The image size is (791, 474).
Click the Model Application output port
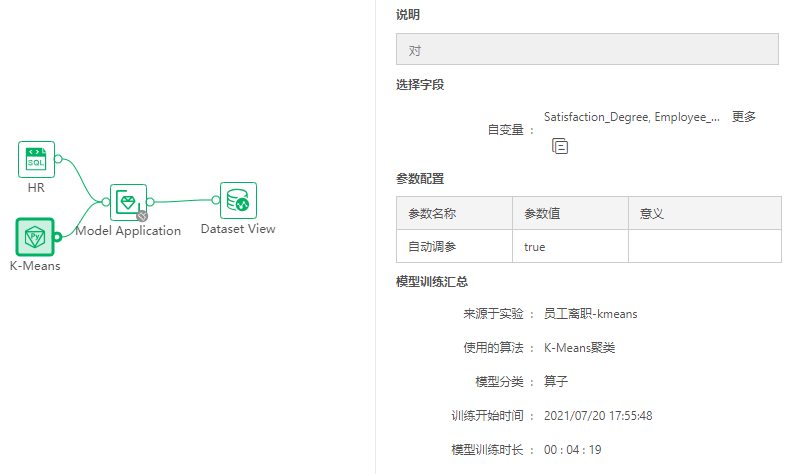coord(151,202)
